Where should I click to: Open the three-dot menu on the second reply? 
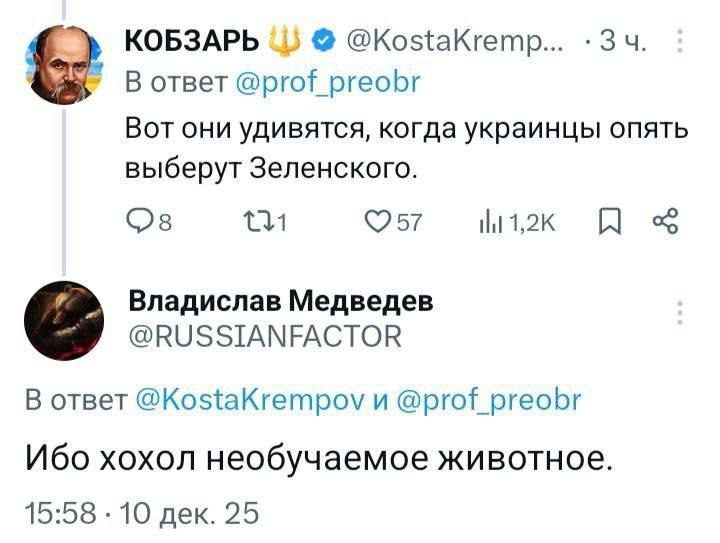680,313
